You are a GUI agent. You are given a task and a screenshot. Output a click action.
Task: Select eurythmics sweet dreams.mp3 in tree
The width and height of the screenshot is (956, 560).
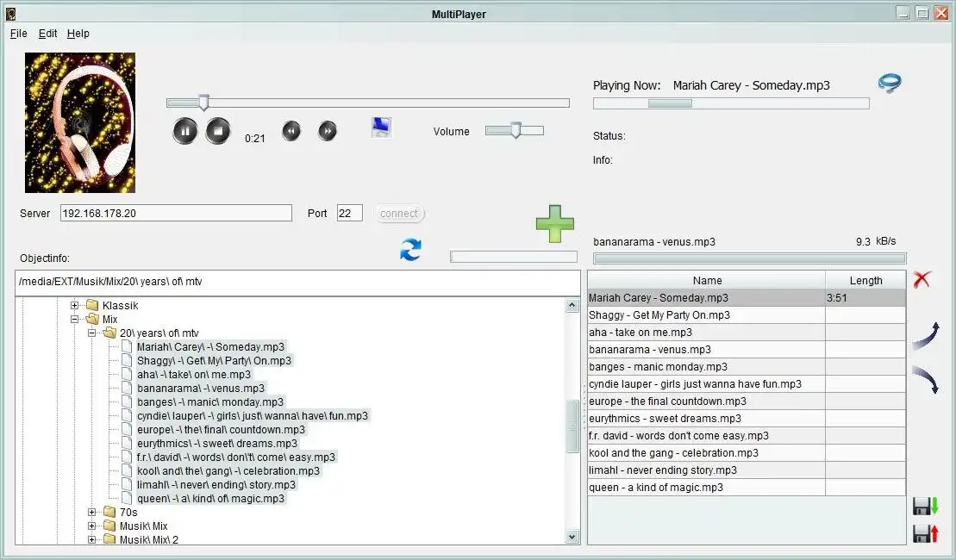click(217, 443)
